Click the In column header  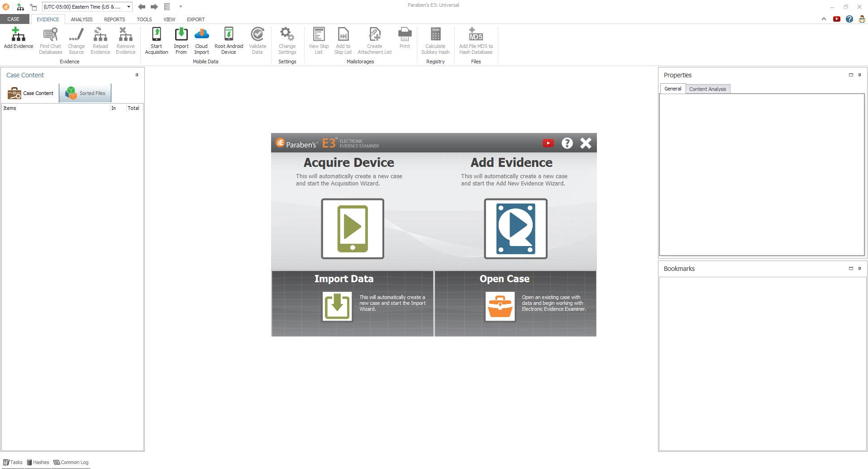click(x=118, y=108)
